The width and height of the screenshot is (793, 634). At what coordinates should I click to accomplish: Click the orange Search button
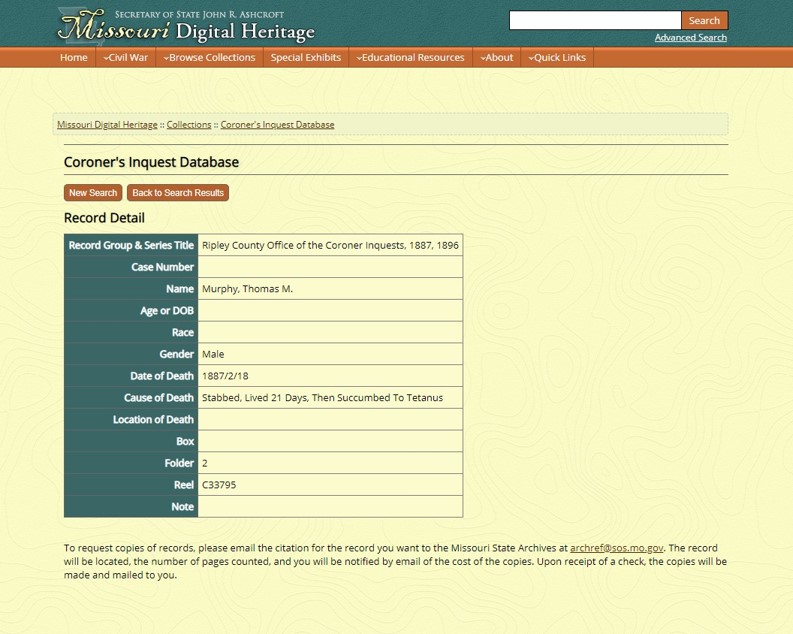[x=704, y=20]
